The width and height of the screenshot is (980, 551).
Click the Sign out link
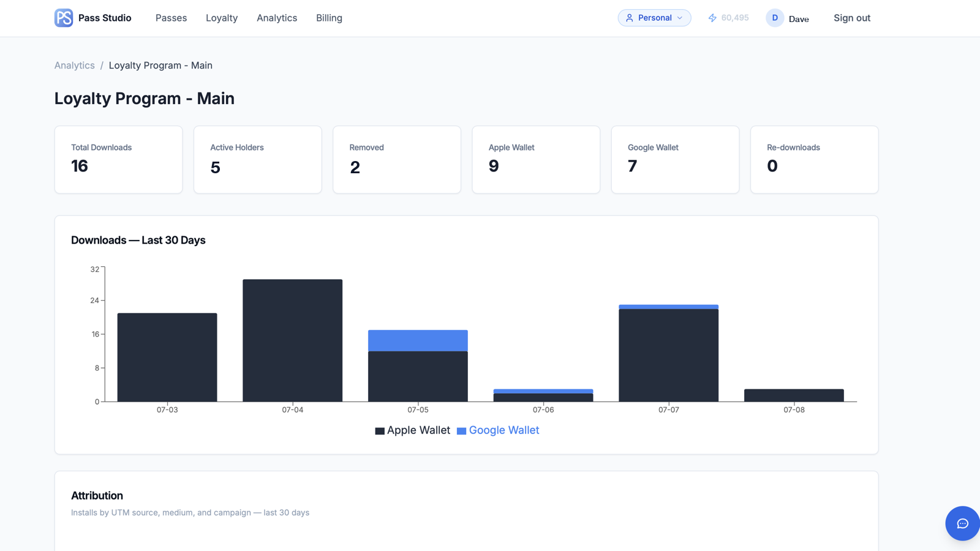[x=852, y=18]
